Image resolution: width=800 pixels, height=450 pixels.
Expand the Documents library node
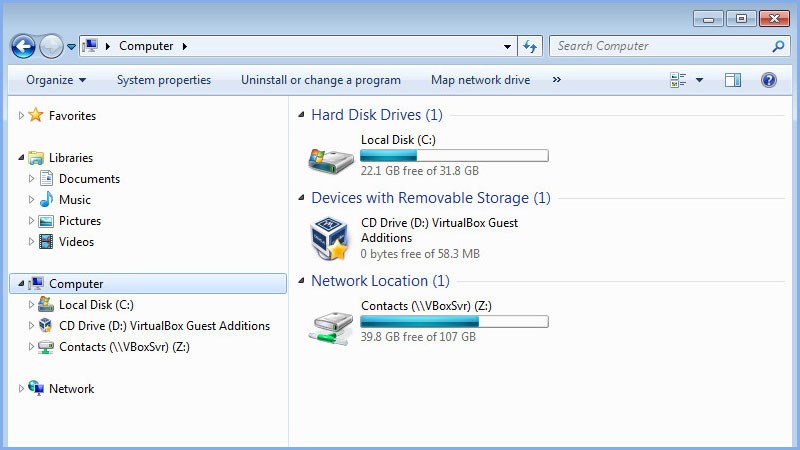click(x=31, y=179)
